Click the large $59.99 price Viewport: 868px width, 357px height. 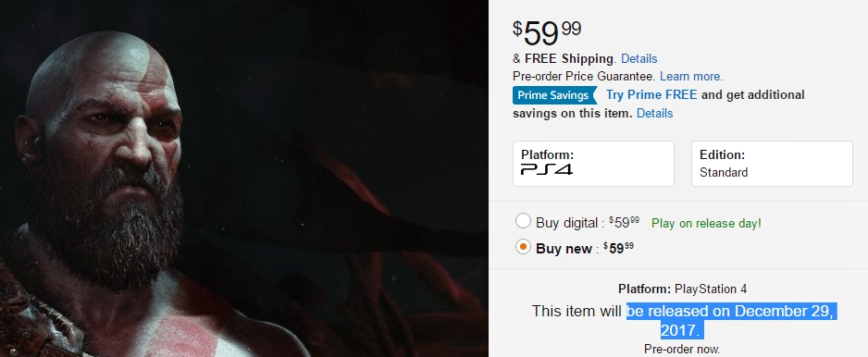546,34
